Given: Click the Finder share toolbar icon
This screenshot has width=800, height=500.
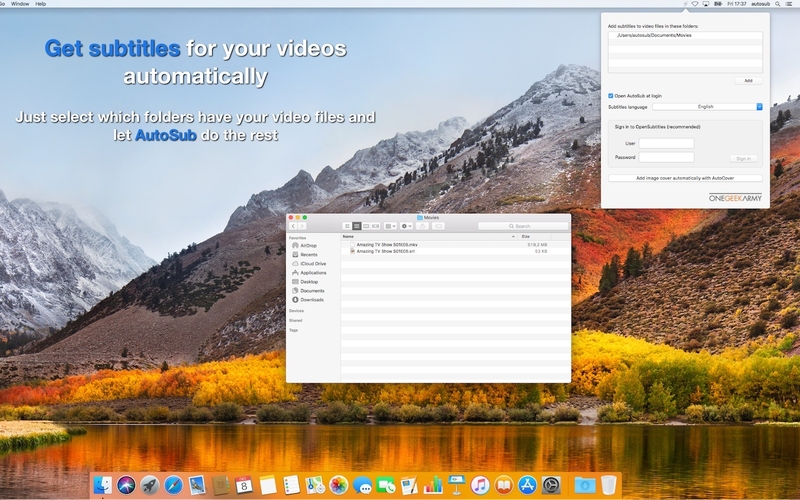Looking at the screenshot, I should 422,226.
